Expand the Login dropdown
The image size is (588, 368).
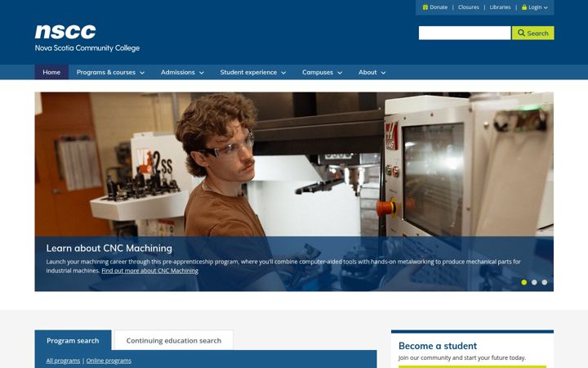535,7
